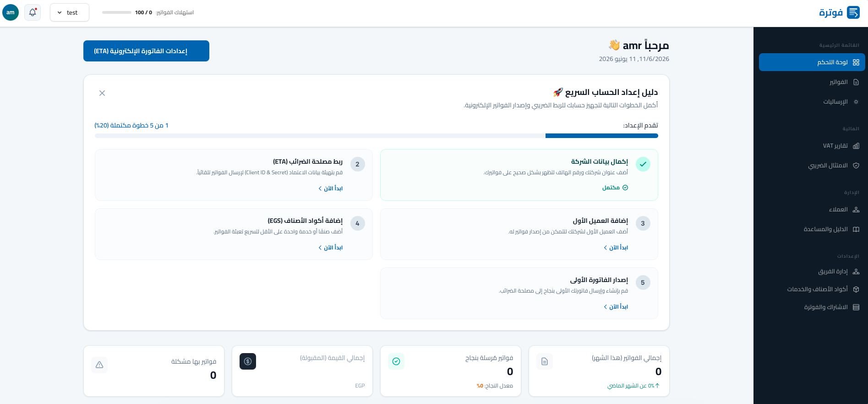This screenshot has width=868, height=404.
Task: Click the document icon on إجمالي الفواتير card
Action: (545, 361)
